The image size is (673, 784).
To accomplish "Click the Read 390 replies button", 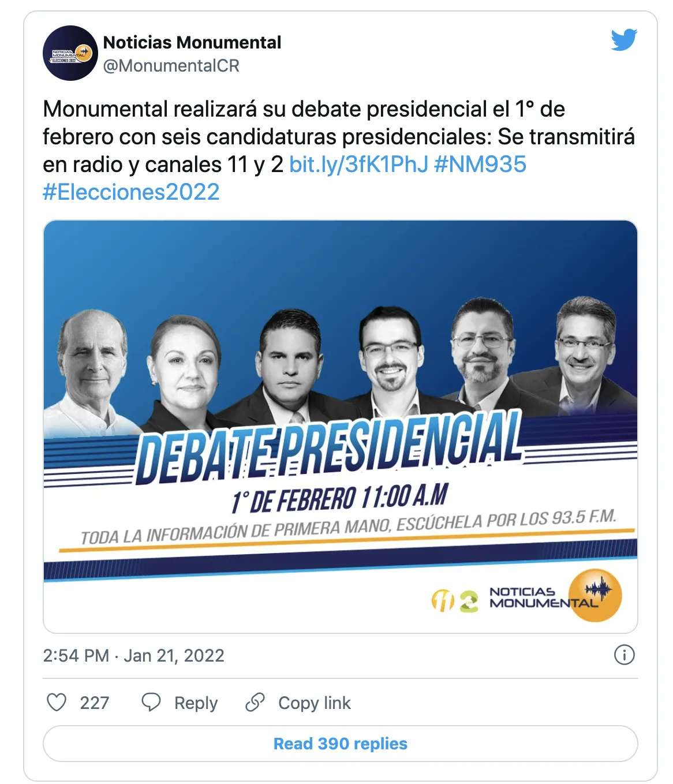I will (340, 744).
